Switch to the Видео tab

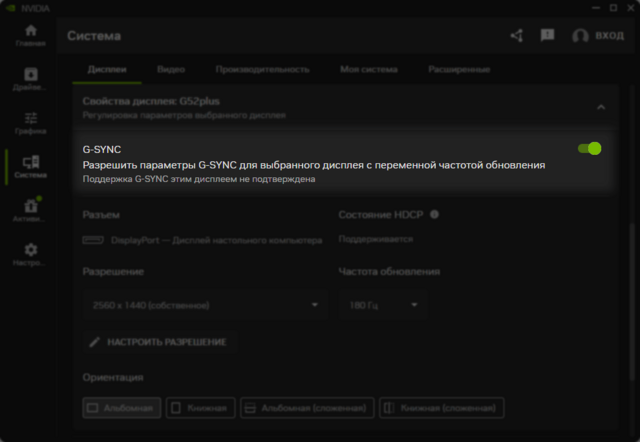(x=171, y=69)
